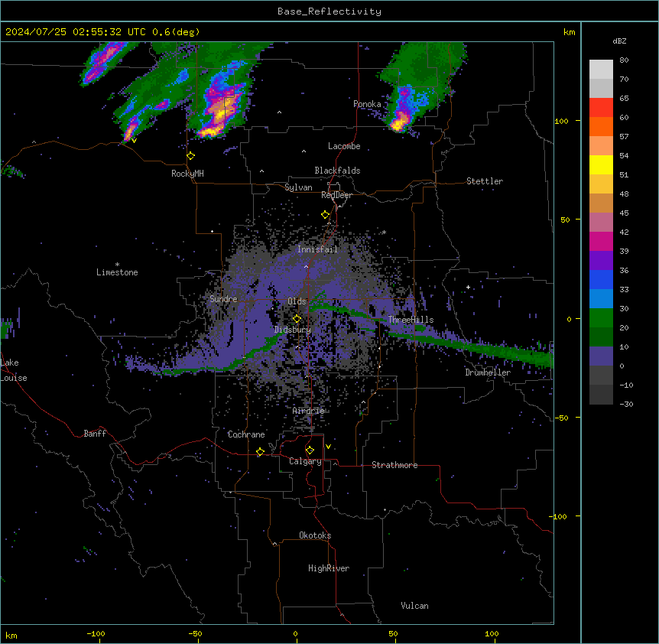Click the km unit label at top right
Viewport: 659px width, 644px height.
coord(570,32)
